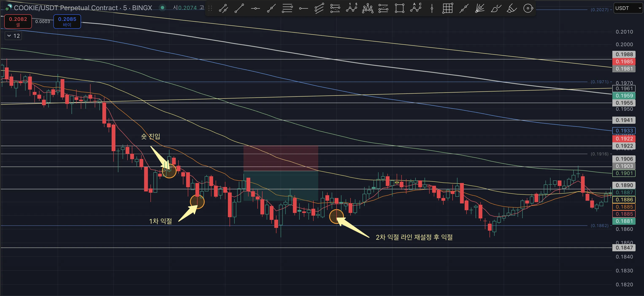Click the 0.1906 price axis label
Screen dimensions: 644x296
point(624,159)
